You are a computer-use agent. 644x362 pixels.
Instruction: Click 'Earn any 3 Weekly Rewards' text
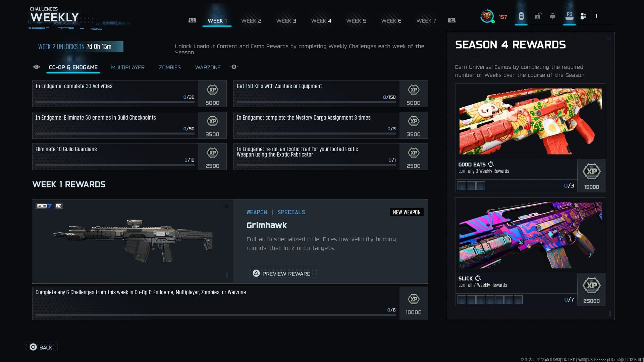click(484, 171)
